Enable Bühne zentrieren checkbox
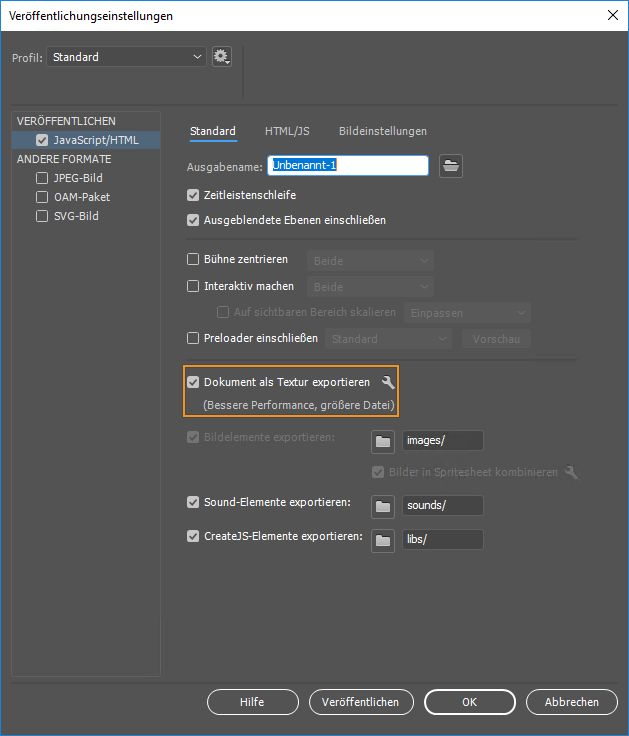 (x=193, y=259)
